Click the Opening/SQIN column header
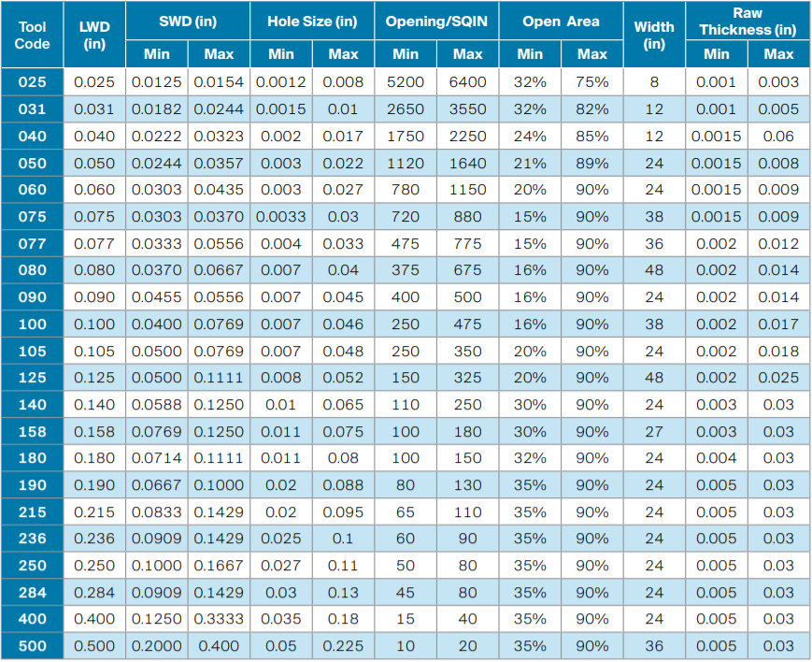The image size is (812, 662). coord(436,21)
